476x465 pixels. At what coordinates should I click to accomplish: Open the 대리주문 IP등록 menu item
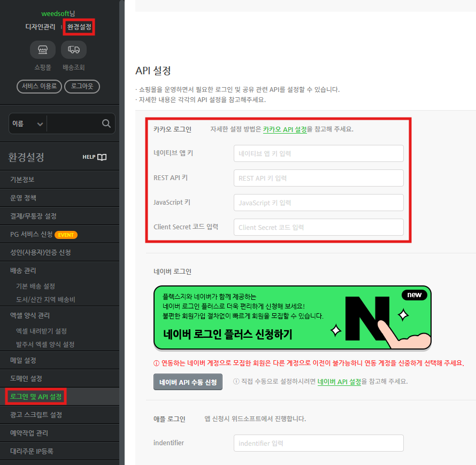tap(59, 451)
